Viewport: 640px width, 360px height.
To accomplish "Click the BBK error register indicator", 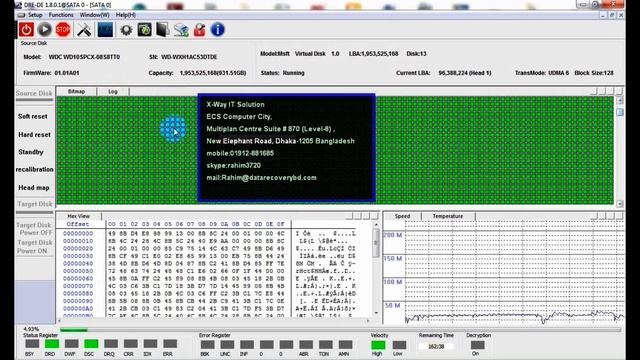I will (207, 344).
